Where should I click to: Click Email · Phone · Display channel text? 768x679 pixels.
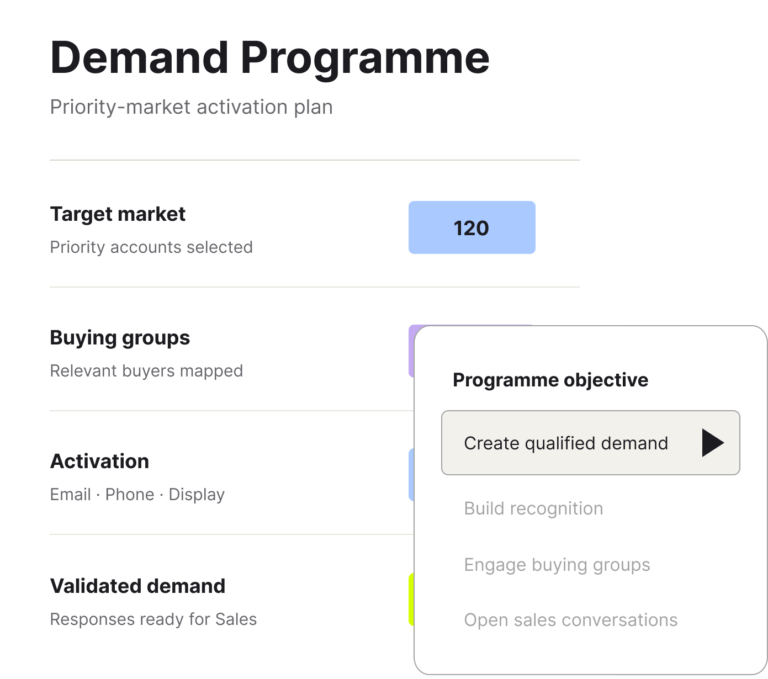pyautogui.click(x=137, y=494)
